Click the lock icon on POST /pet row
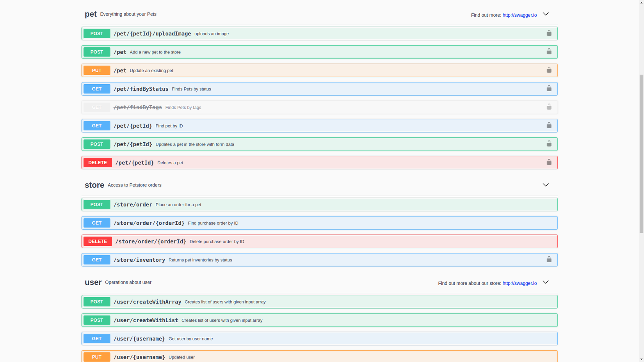The height and width of the screenshot is (362, 644). [x=549, y=51]
